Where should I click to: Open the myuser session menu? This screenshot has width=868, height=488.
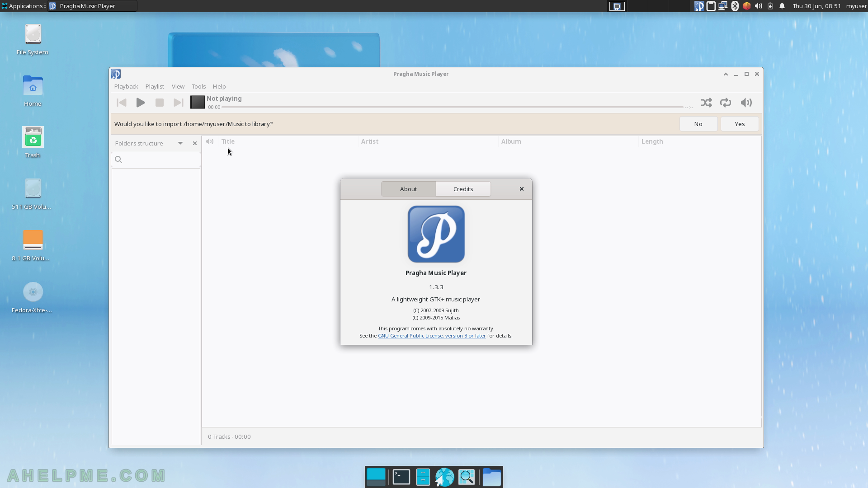tap(856, 6)
